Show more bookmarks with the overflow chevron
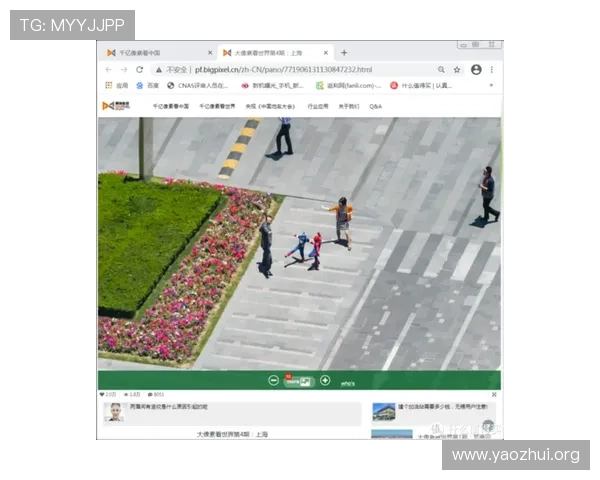Viewport: 600px width, 480px height. tap(491, 85)
